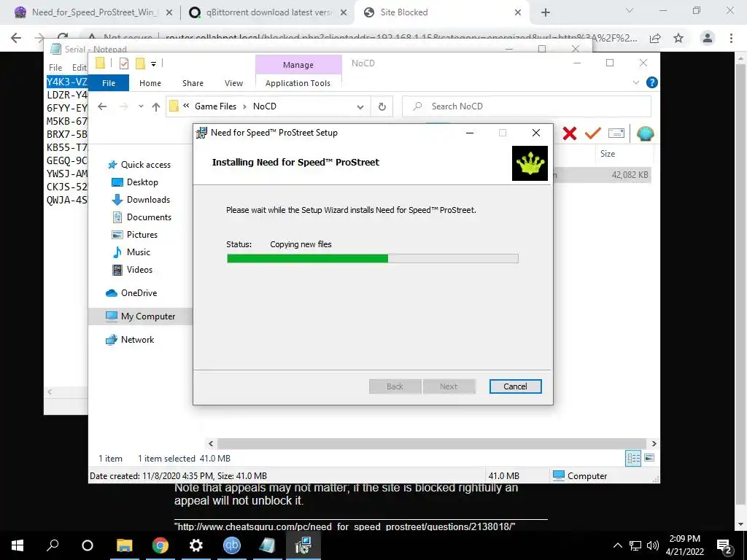Image resolution: width=747 pixels, height=560 pixels.
Task: Open Music in navigation pane
Action: click(138, 252)
